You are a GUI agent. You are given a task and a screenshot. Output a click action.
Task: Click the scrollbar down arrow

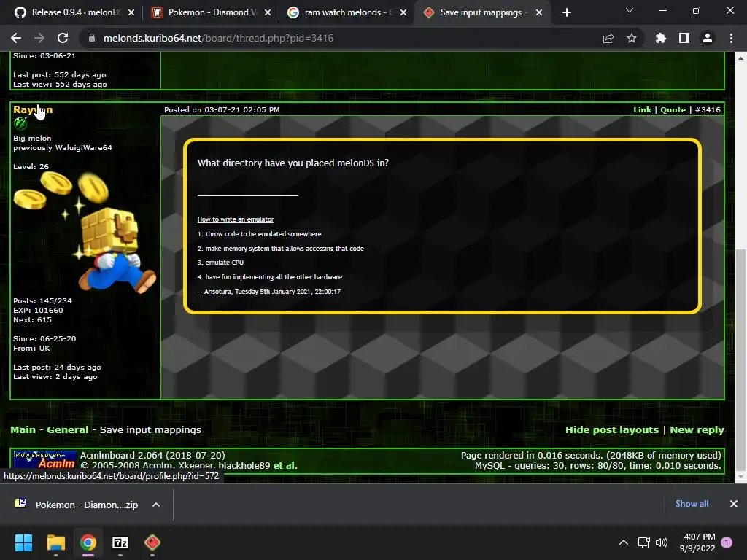point(740,477)
